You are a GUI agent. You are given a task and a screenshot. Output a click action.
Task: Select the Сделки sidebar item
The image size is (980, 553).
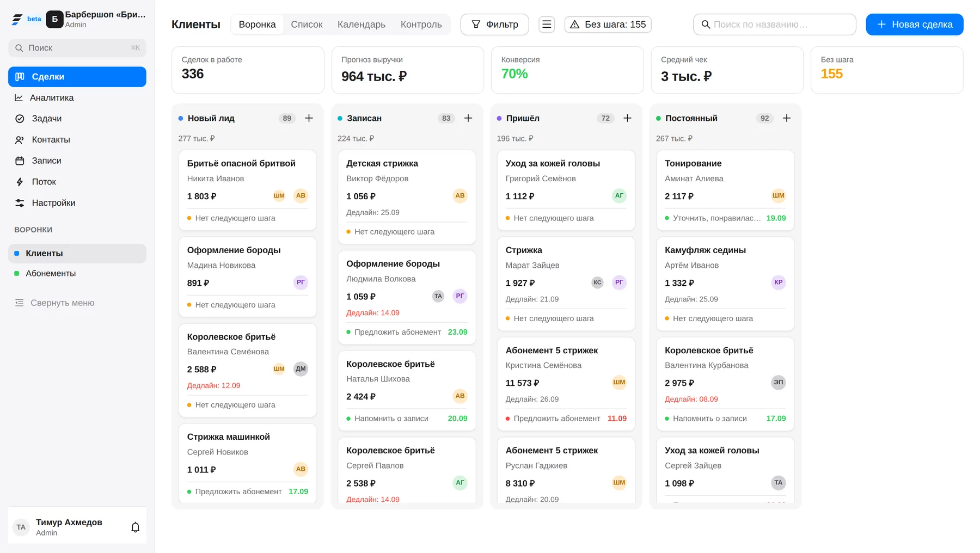77,77
